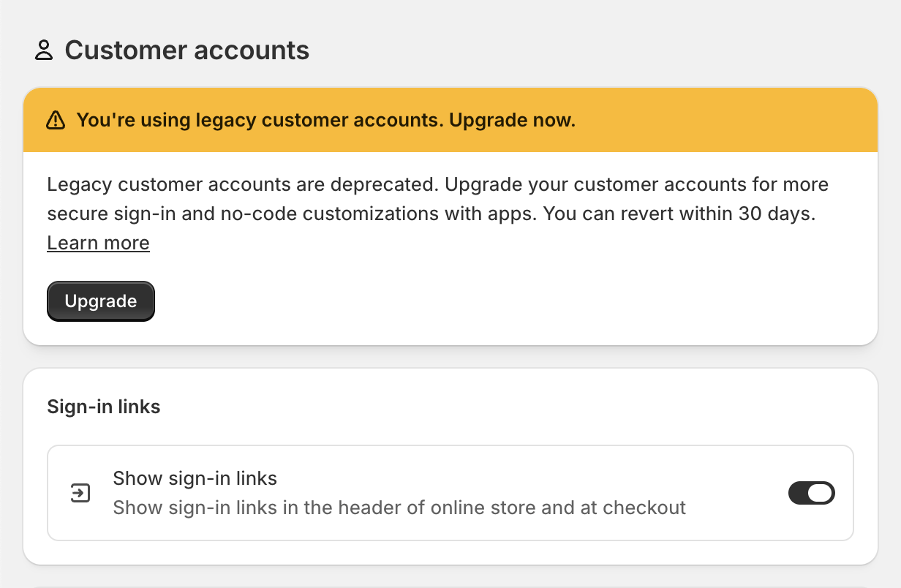901x588 pixels.
Task: Click gray page background right of page title
Action: [585, 50]
